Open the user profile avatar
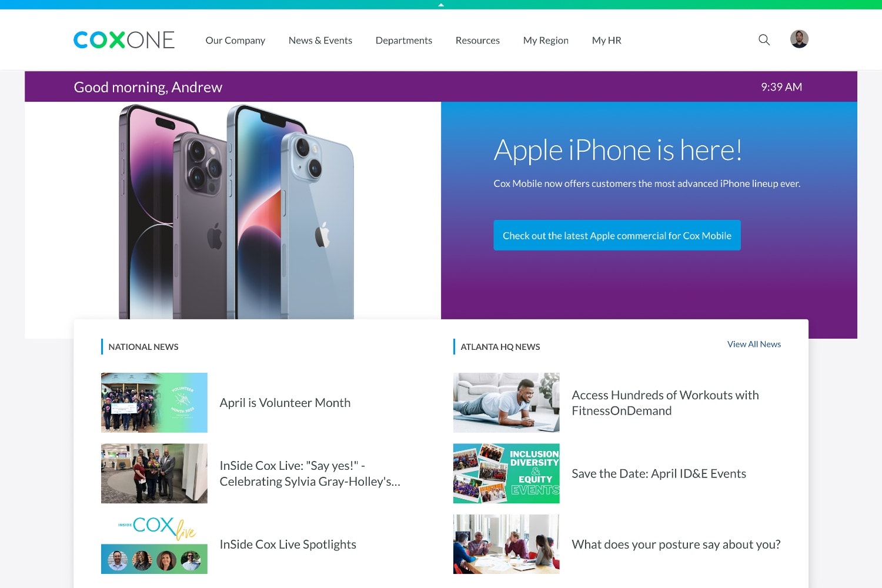The width and height of the screenshot is (882, 588). (799, 39)
